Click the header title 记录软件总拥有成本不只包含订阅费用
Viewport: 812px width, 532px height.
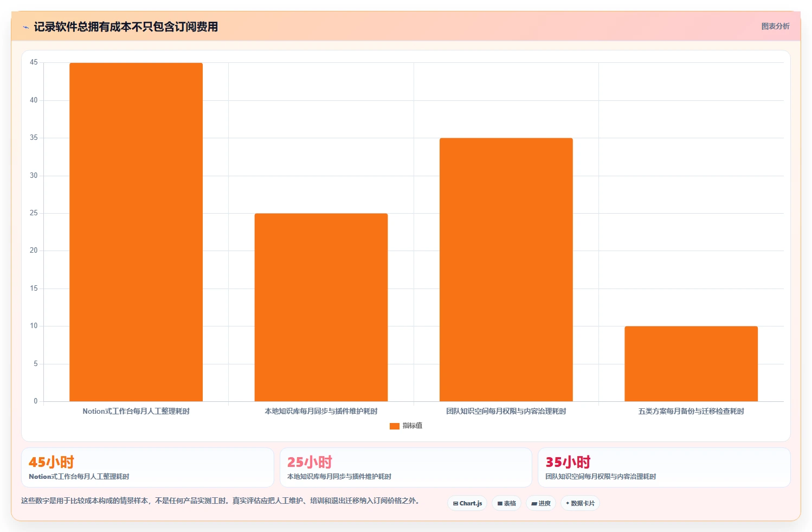pos(126,27)
